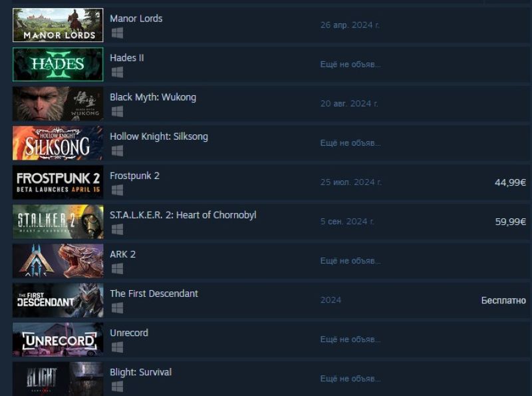
Task: Click the Windows icon under Unrecord
Action: pos(117,347)
